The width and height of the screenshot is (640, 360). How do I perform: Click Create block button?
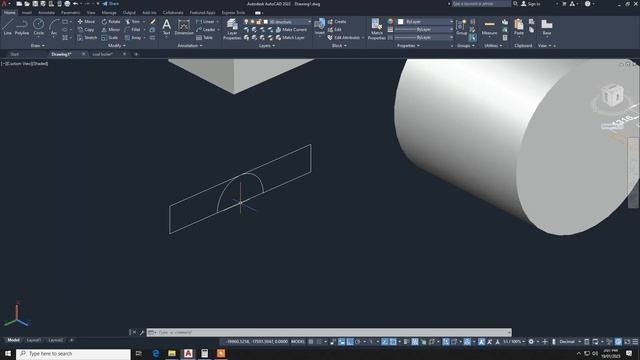click(337, 21)
